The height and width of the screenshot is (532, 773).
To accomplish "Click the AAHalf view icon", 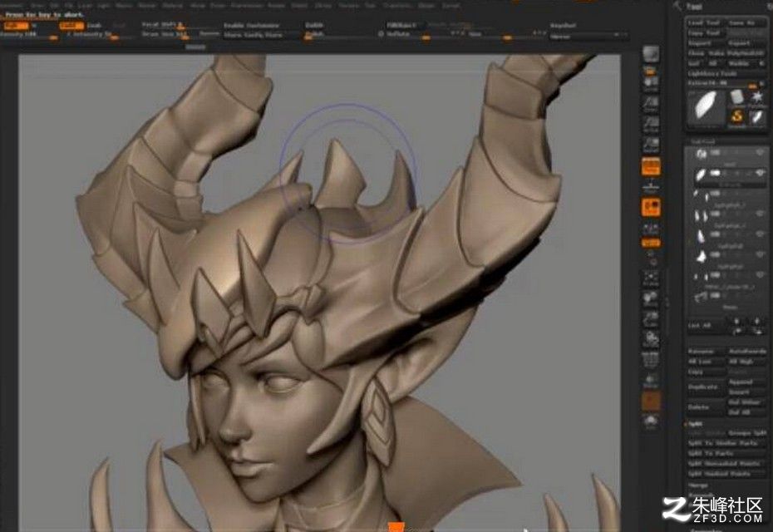I will click(651, 145).
